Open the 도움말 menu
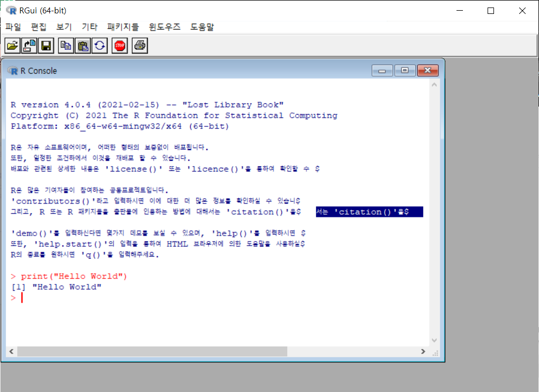539x392 pixels. point(202,27)
